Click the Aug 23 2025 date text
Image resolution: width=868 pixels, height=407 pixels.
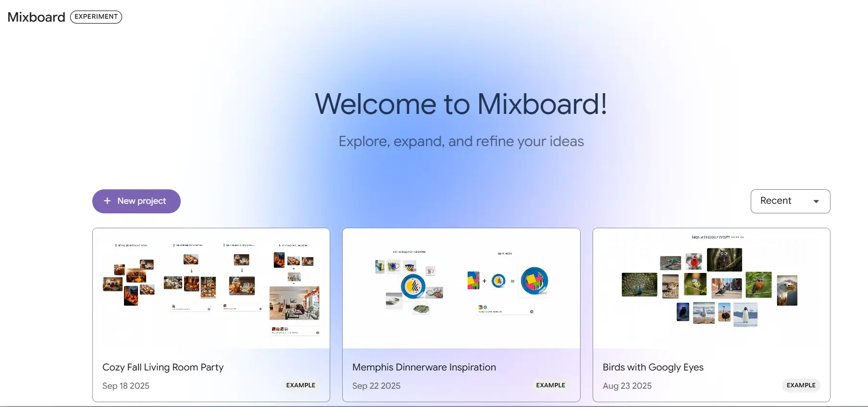[x=627, y=386]
